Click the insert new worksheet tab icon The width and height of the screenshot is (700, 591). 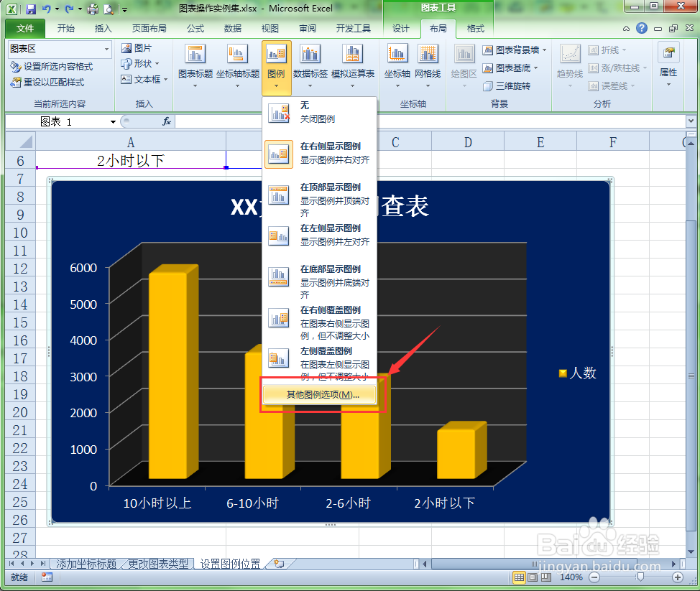click(x=279, y=564)
